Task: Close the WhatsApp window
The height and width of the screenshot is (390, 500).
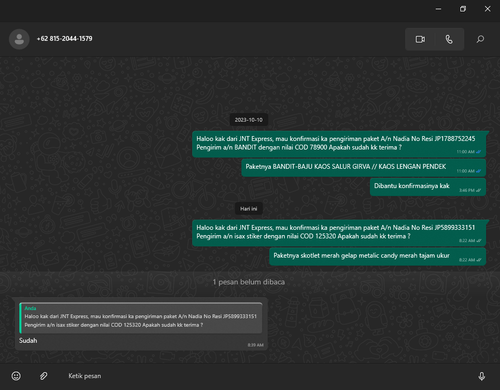Action: pos(487,9)
